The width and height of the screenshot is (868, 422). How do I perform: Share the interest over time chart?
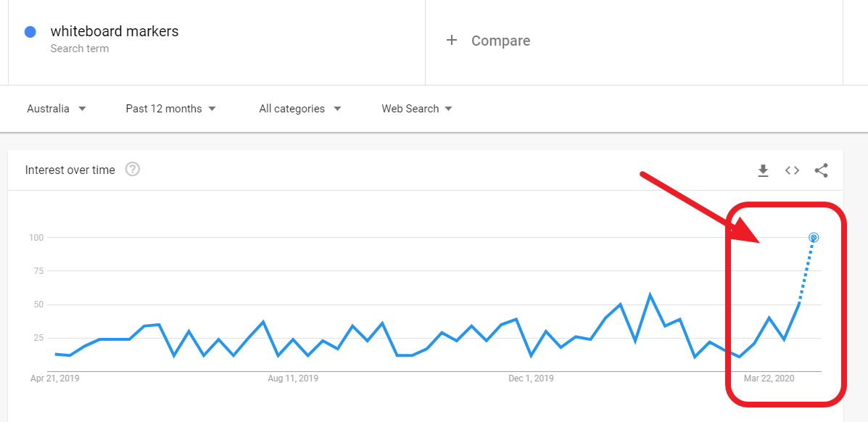[821, 170]
